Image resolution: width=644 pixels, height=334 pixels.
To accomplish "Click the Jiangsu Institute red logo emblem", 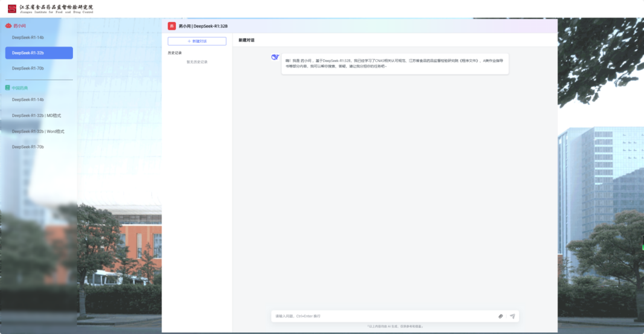I will coord(12,9).
